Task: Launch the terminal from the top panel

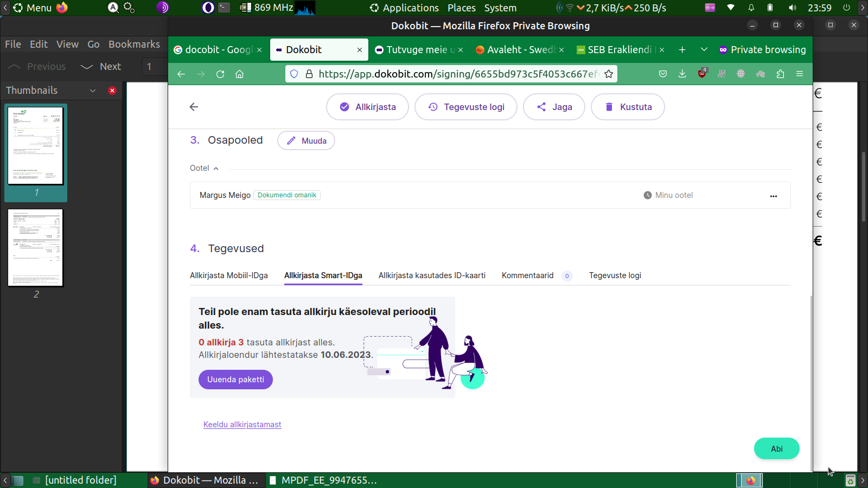Action: (x=224, y=8)
